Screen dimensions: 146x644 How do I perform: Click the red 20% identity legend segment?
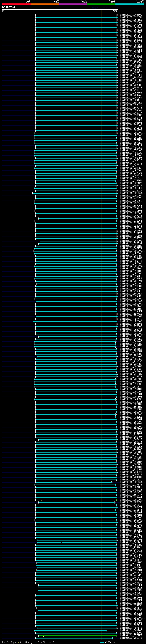click(x=16, y=4)
